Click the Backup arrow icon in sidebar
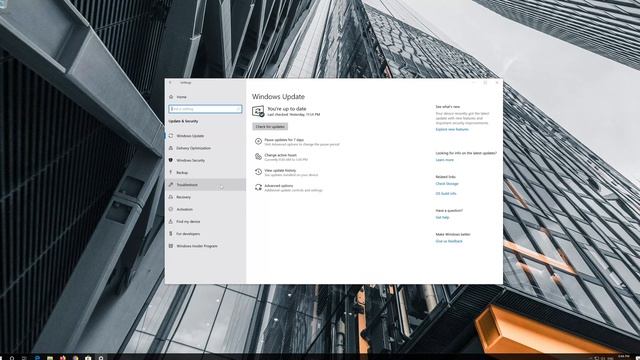Viewport: 640px width, 360px height. (171, 172)
